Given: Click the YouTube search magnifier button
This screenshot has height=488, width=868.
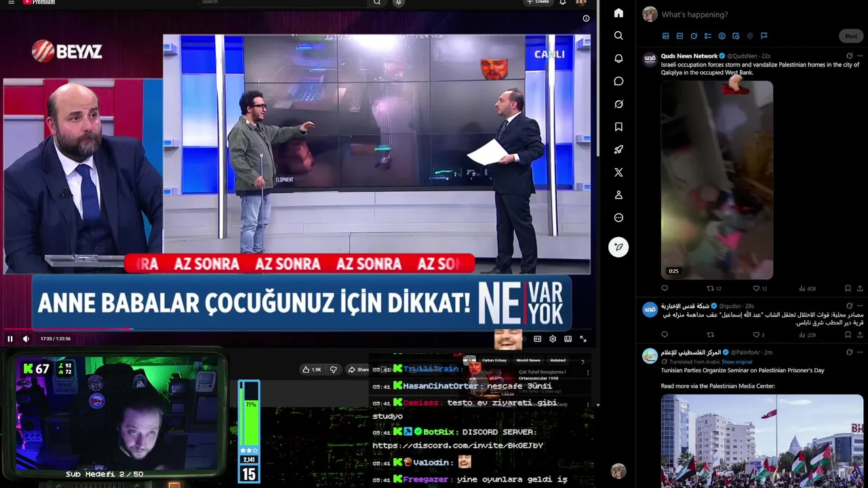Looking at the screenshot, I should coord(377,2).
